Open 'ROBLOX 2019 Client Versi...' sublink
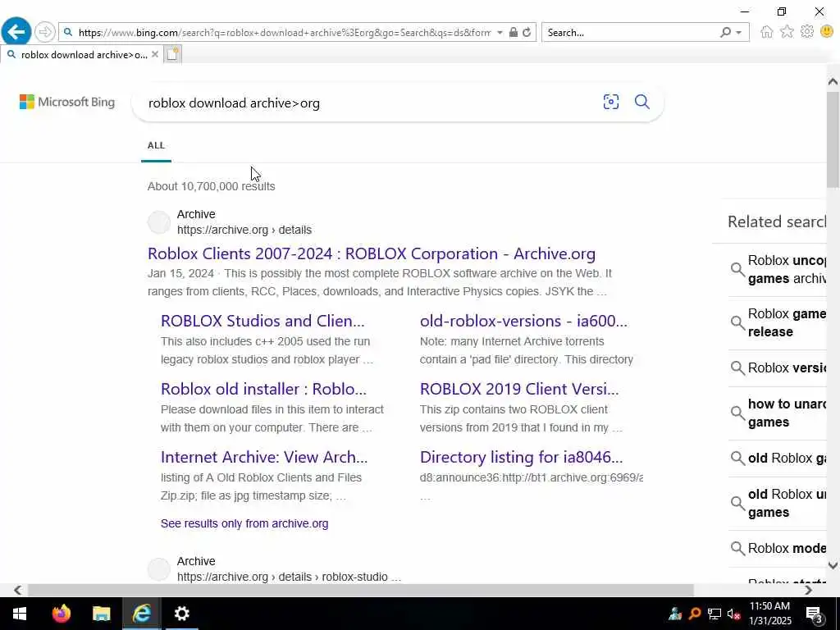Screen dimensions: 840x630 519,389
